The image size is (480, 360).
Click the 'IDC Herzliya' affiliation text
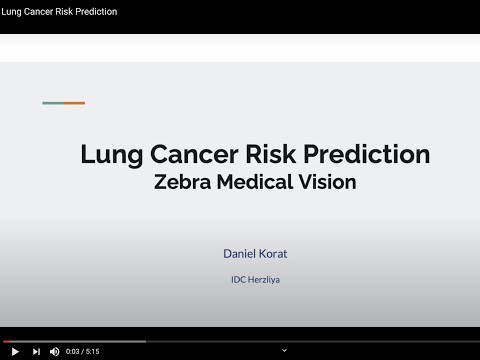click(255, 279)
